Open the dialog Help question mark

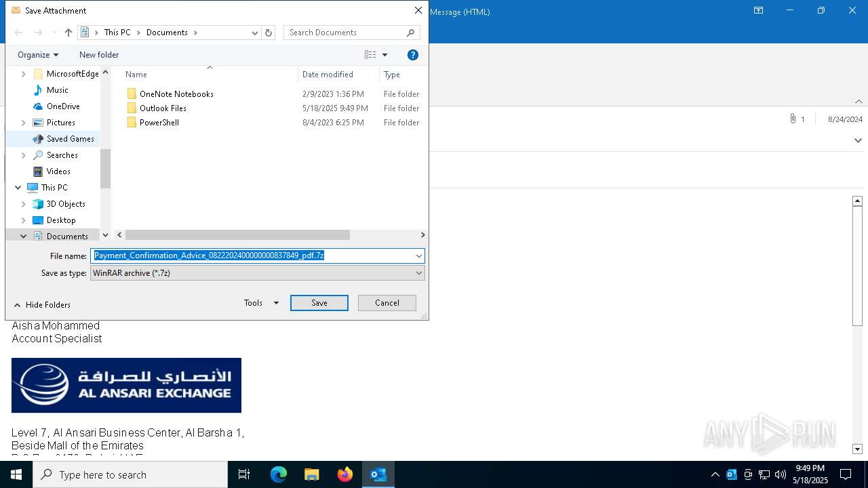point(413,55)
